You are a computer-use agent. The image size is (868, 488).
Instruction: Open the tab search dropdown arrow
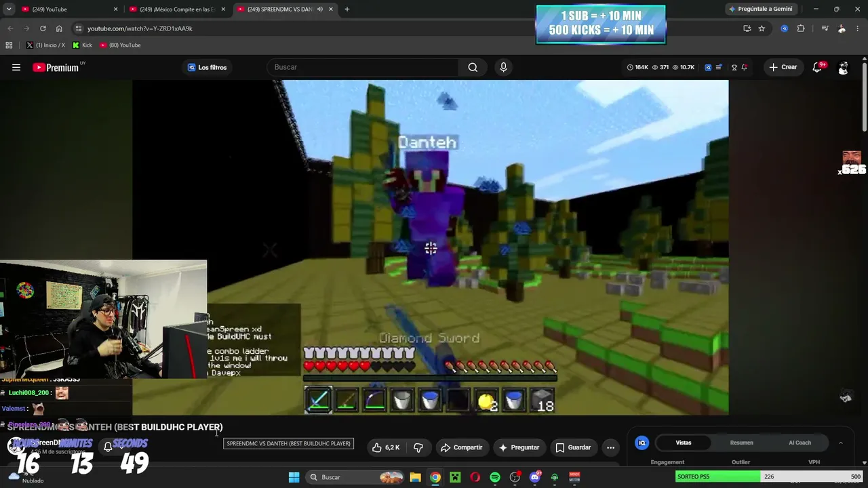pos(9,9)
